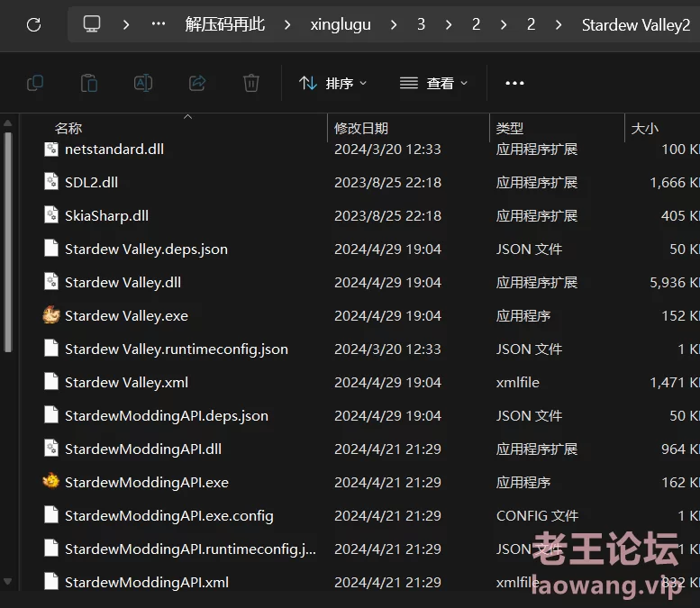Viewport: 700px width, 608px height.
Task: Navigate to 解压码再此 breadcrumb folder
Action: [x=225, y=24]
